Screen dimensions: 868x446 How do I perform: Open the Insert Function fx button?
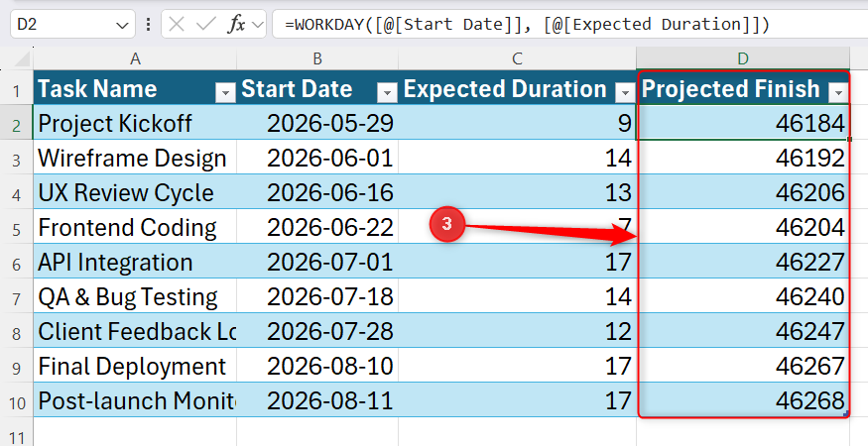tap(236, 25)
